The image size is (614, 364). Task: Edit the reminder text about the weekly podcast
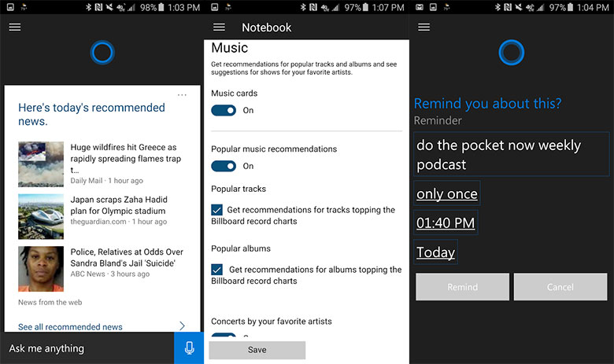tap(512, 154)
